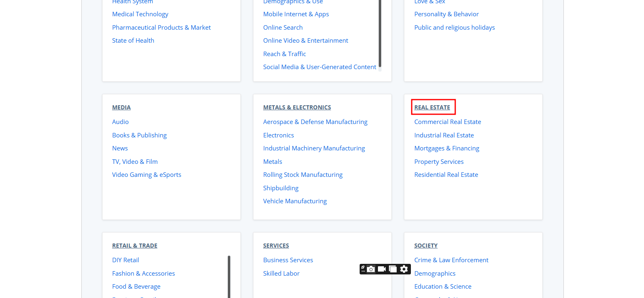Go to Business Services link
Image resolution: width=644 pixels, height=298 pixels.
tap(288, 260)
